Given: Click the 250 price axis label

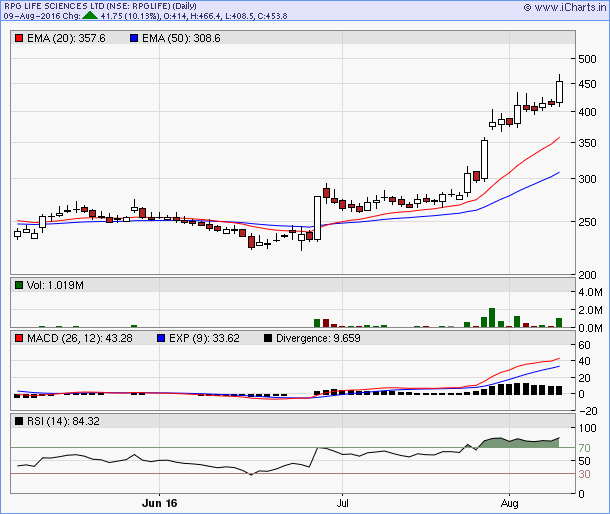Looking at the screenshot, I should pos(587,222).
